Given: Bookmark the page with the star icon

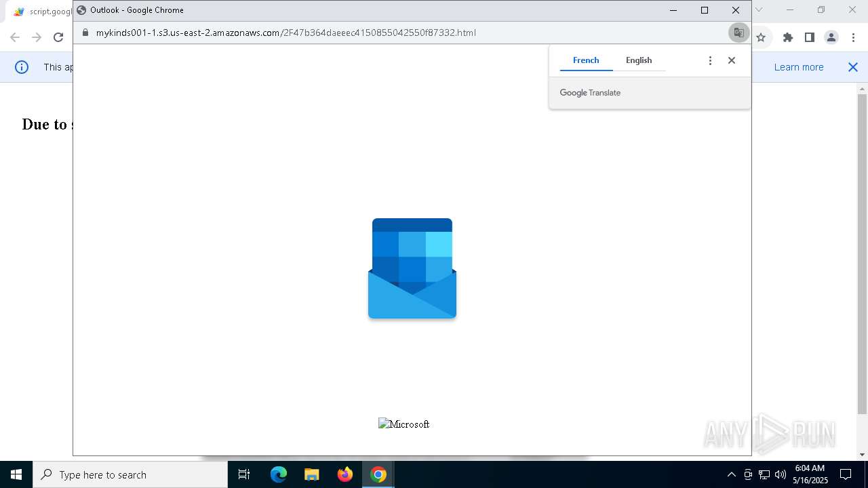Looking at the screenshot, I should click(x=761, y=37).
